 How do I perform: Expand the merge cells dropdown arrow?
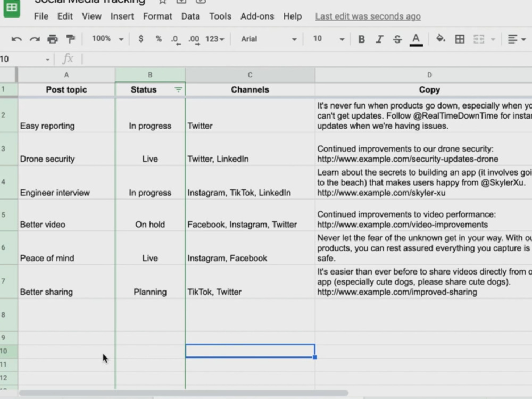493,39
